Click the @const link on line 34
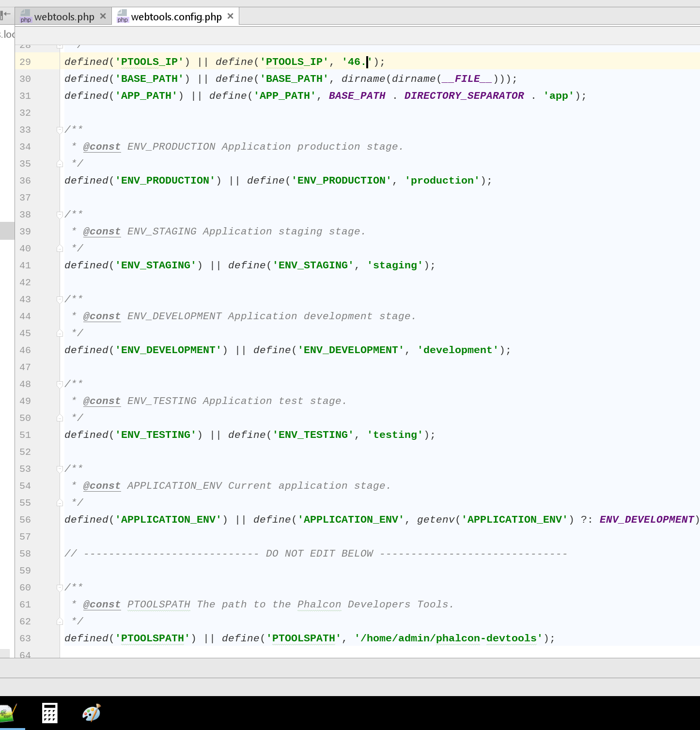This screenshot has width=700, height=730. (x=101, y=146)
